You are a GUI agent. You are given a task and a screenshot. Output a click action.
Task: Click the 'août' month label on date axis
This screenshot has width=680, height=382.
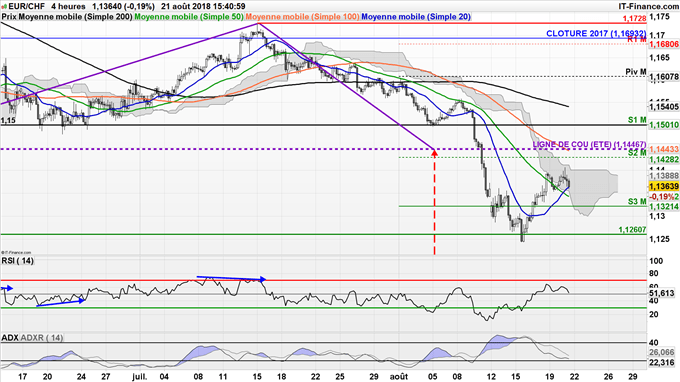[x=399, y=376]
